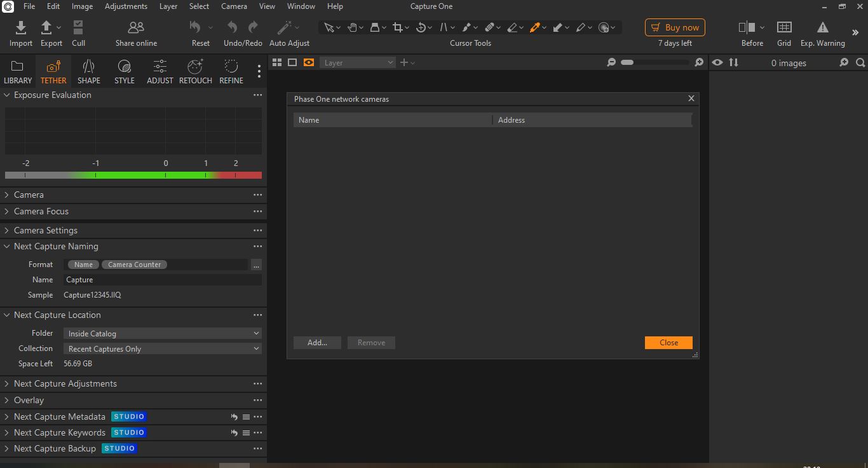Open the Collection dropdown Recent Captures Only

163,348
